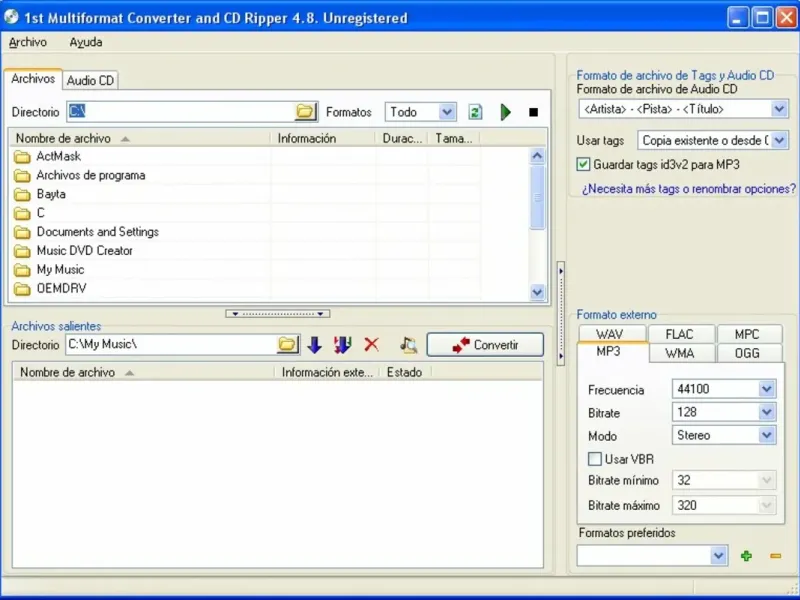Click the black stop playback button
The height and width of the screenshot is (600, 800).
point(533,112)
